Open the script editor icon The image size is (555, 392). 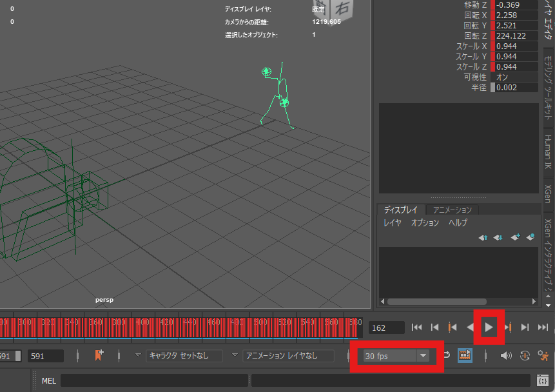point(542,380)
